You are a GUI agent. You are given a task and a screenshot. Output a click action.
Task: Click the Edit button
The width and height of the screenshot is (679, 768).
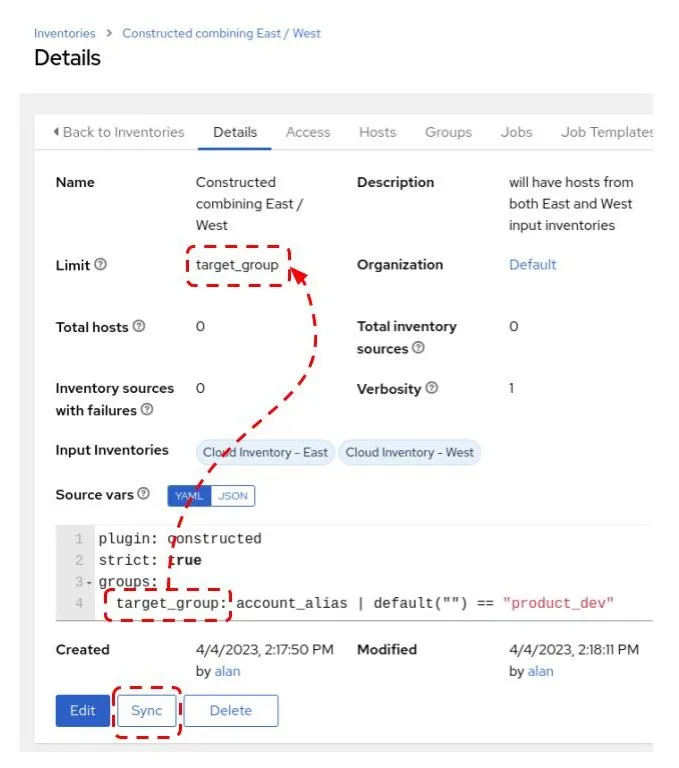click(82, 711)
